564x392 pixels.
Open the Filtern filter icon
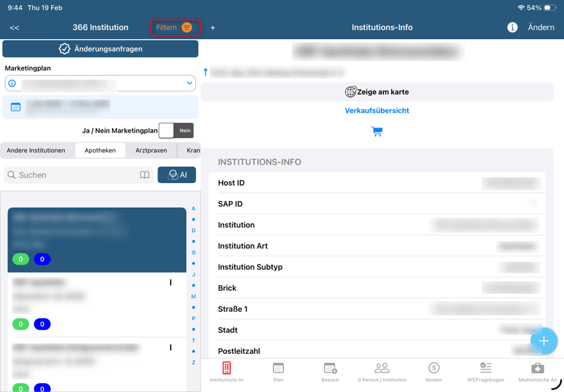pos(187,28)
